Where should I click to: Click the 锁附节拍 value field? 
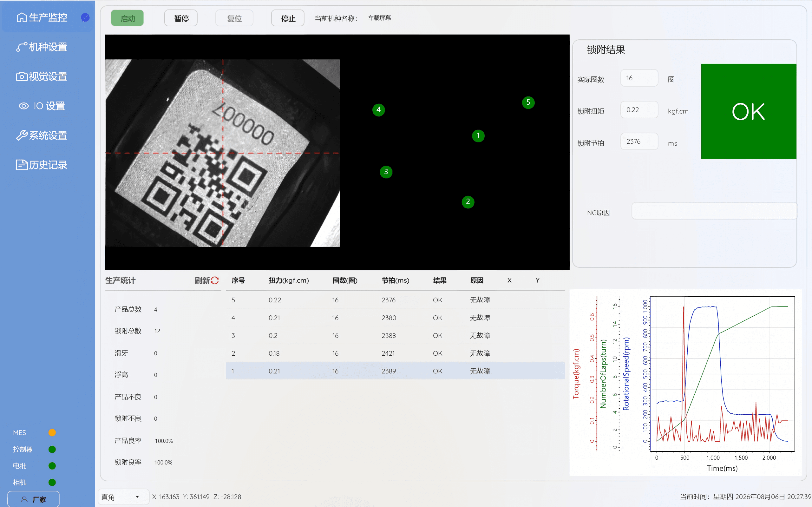[639, 142]
